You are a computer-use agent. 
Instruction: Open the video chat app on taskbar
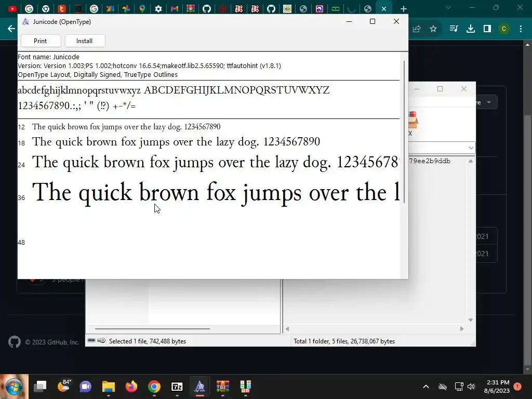(86, 387)
